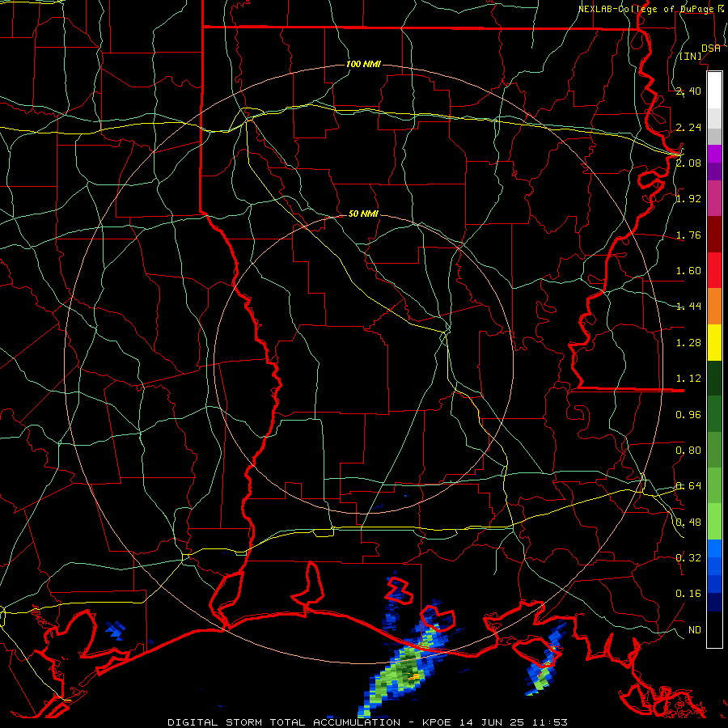Click the "ND" no-data label
Image resolution: width=728 pixels, height=728 pixels.
[x=695, y=630]
